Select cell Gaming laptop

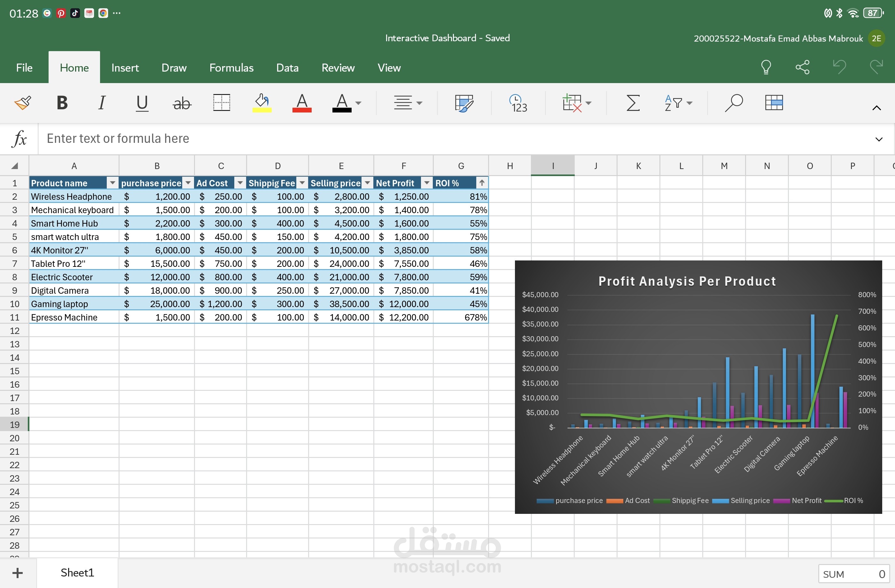pos(74,304)
